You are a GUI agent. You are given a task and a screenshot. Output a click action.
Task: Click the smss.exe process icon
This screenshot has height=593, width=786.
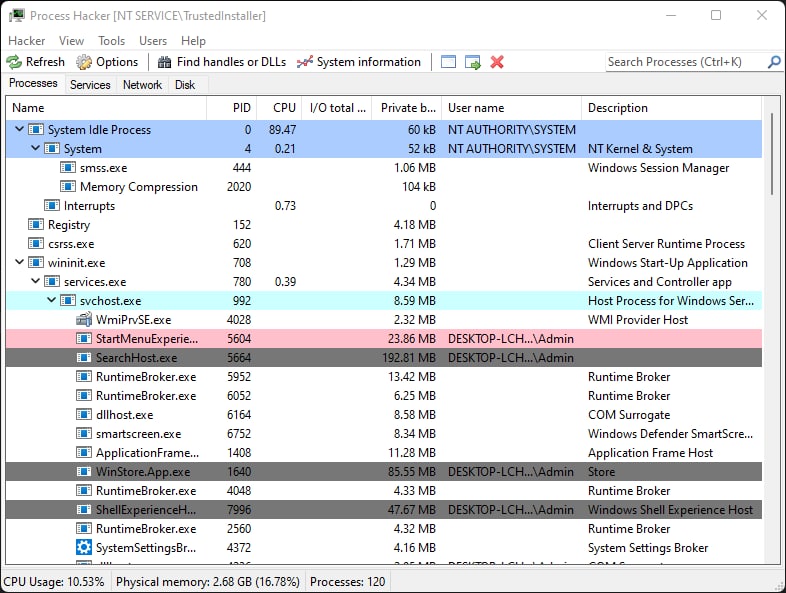point(68,167)
